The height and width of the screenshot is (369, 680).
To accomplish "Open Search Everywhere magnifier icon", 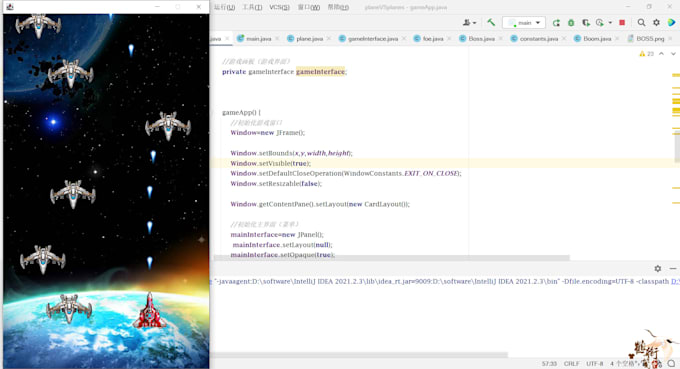I will pos(641,23).
